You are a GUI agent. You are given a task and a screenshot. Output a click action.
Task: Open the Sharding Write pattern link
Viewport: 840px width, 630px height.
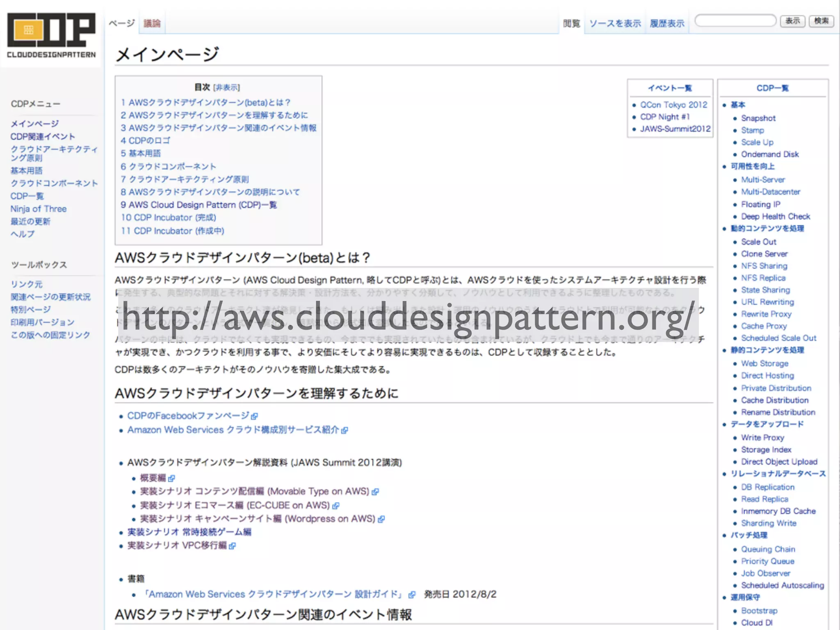tap(769, 523)
